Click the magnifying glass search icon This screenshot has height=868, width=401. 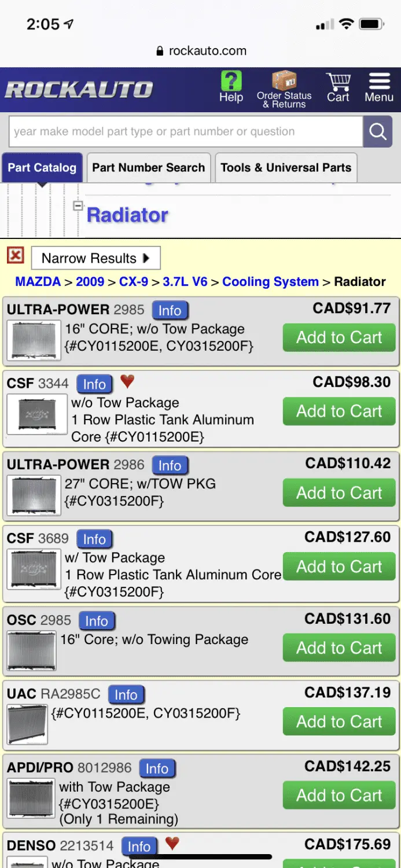point(378,131)
